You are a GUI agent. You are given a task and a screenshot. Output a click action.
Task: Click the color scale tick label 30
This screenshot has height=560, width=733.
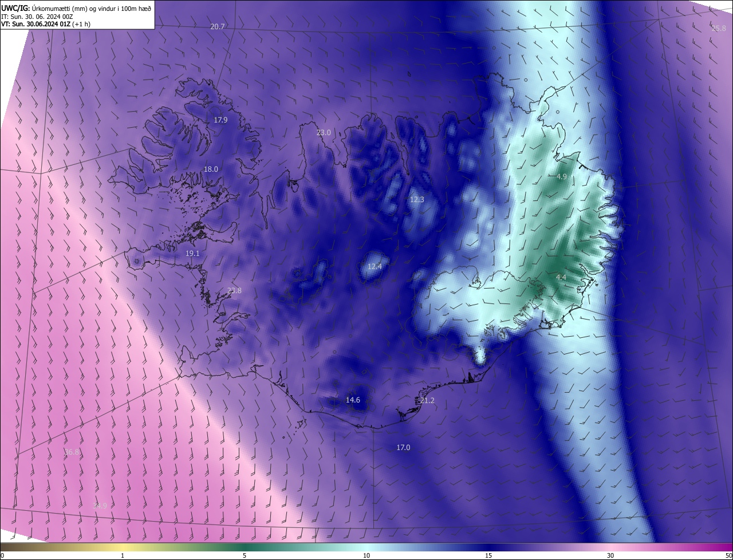(x=610, y=556)
